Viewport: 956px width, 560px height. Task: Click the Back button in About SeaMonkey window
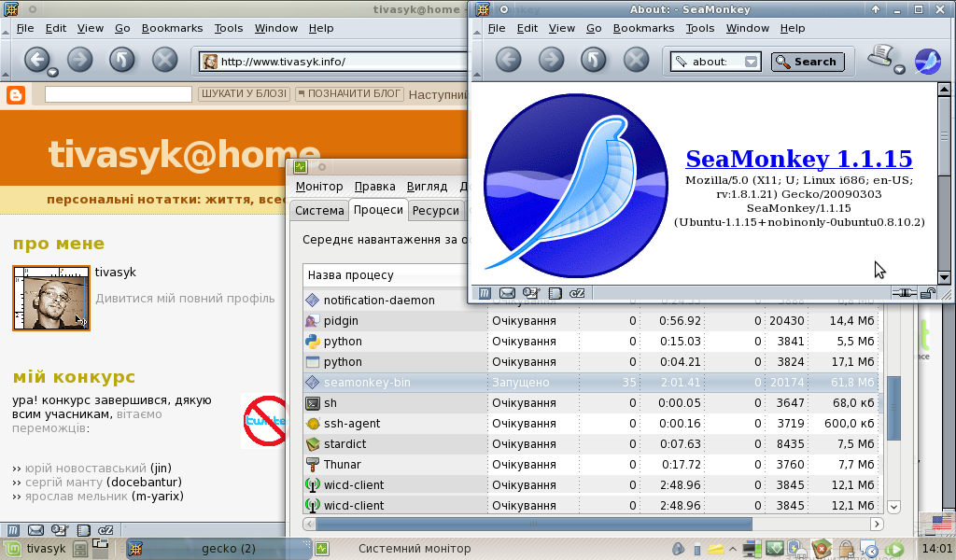point(508,60)
